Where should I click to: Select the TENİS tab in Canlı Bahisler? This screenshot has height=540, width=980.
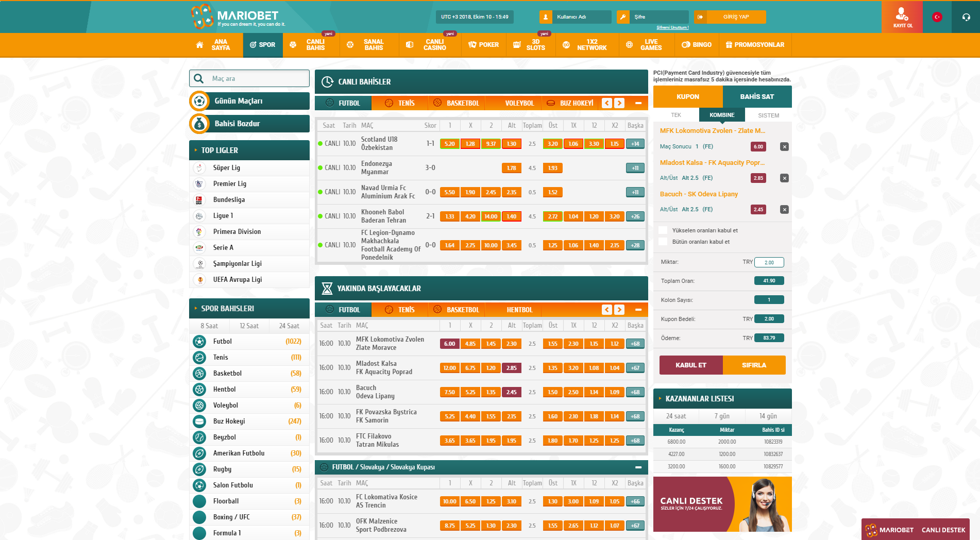400,103
